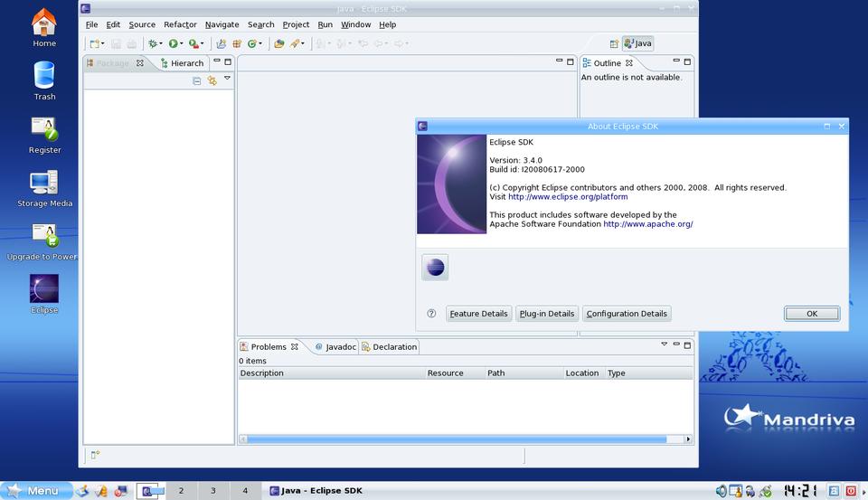Click the Open Perspective icon
The height and width of the screenshot is (500, 868).
[x=614, y=43]
